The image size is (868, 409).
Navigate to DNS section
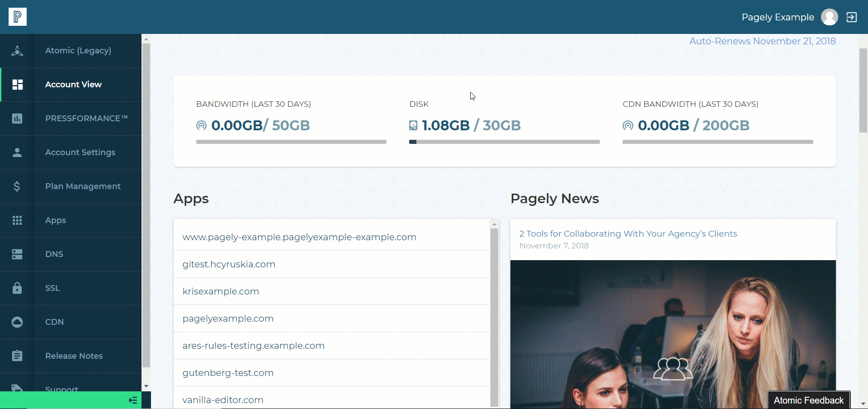54,254
